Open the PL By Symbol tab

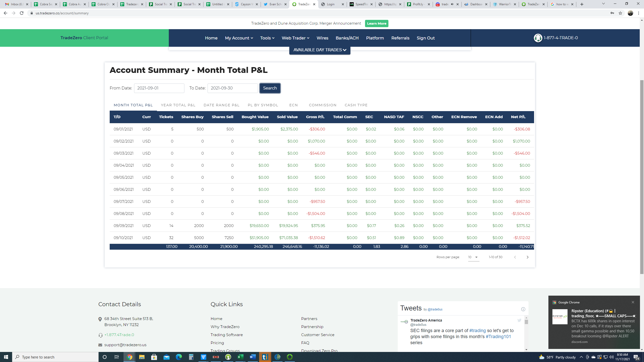263,105
